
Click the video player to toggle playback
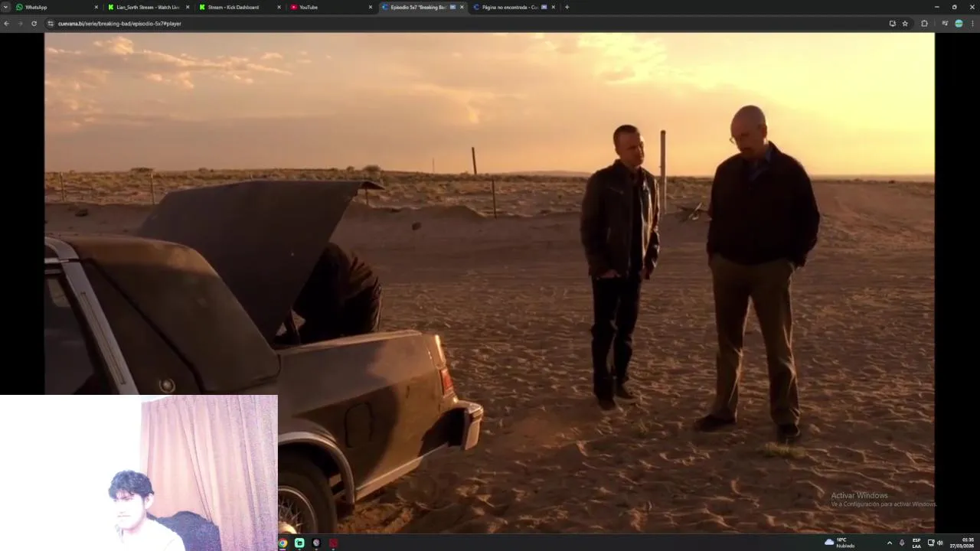[489, 282]
